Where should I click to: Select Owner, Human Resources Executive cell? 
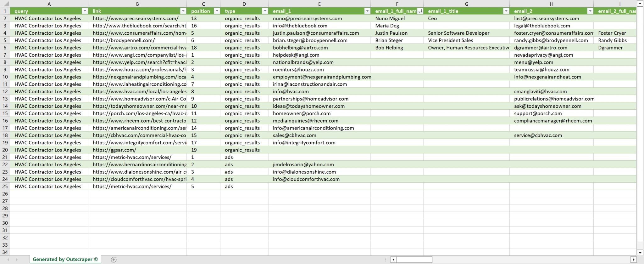click(467, 48)
